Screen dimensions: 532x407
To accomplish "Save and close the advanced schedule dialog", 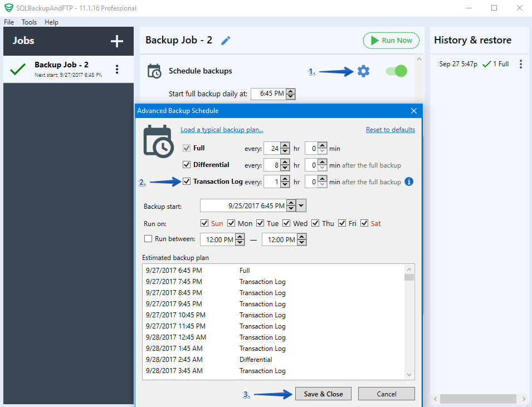I will [x=323, y=394].
